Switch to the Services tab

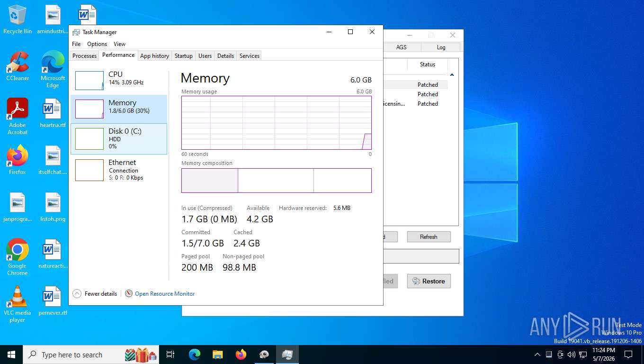250,56
